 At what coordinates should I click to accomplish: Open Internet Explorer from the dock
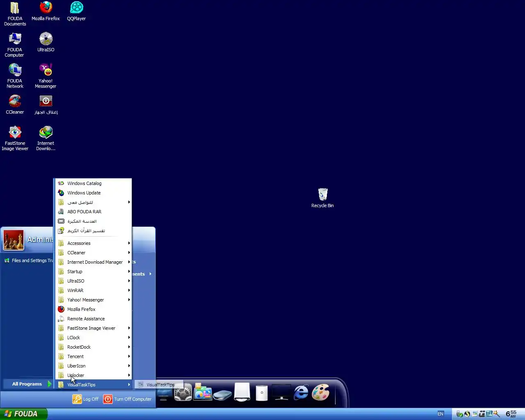(301, 393)
